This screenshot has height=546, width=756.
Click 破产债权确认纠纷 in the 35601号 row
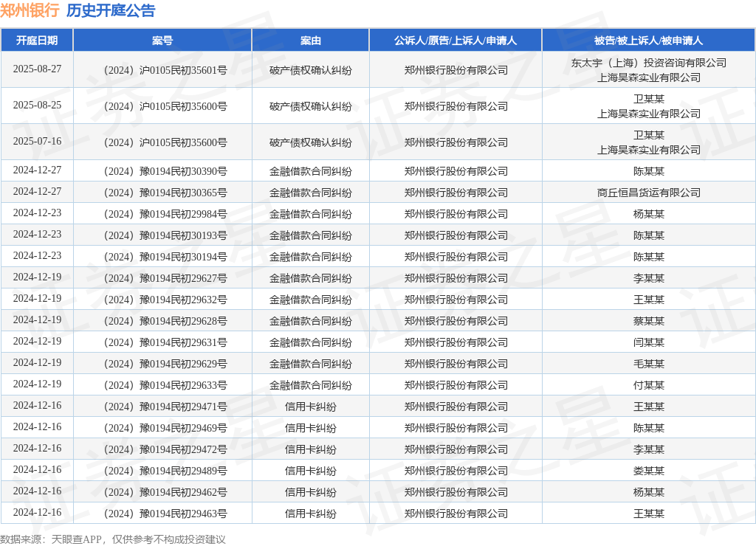[x=311, y=70]
